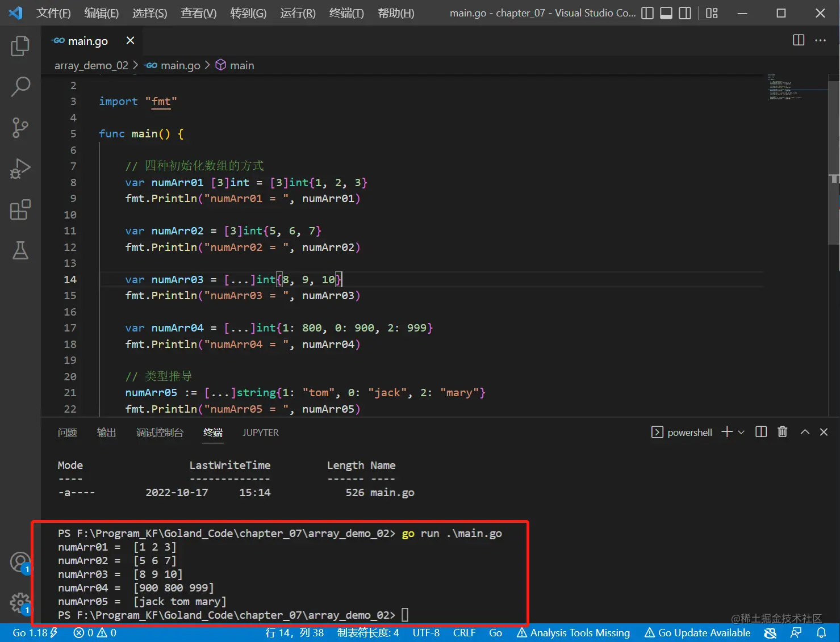The height and width of the screenshot is (642, 840).
Task: Kill the terminal with trash icon
Action: [782, 432]
